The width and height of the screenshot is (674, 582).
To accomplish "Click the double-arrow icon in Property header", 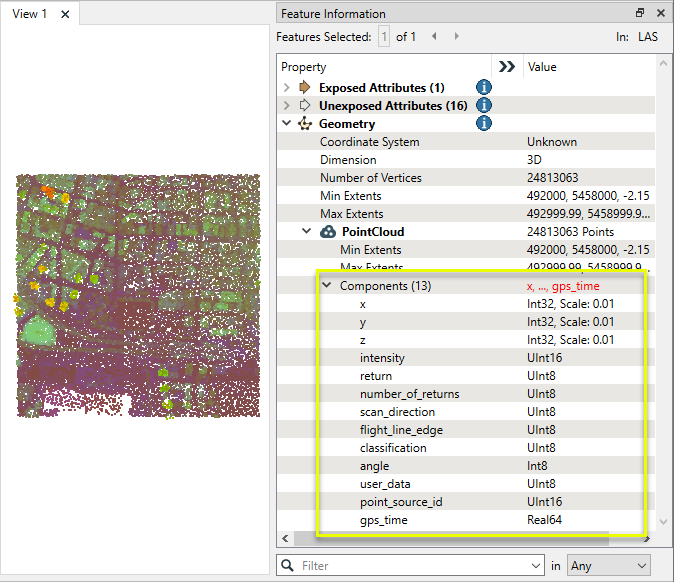I will click(507, 67).
